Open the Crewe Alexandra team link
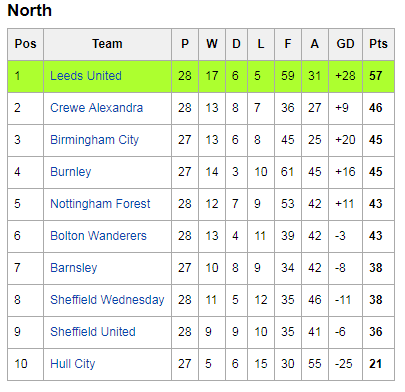Viewport: 405px width, 392px height. [97, 108]
